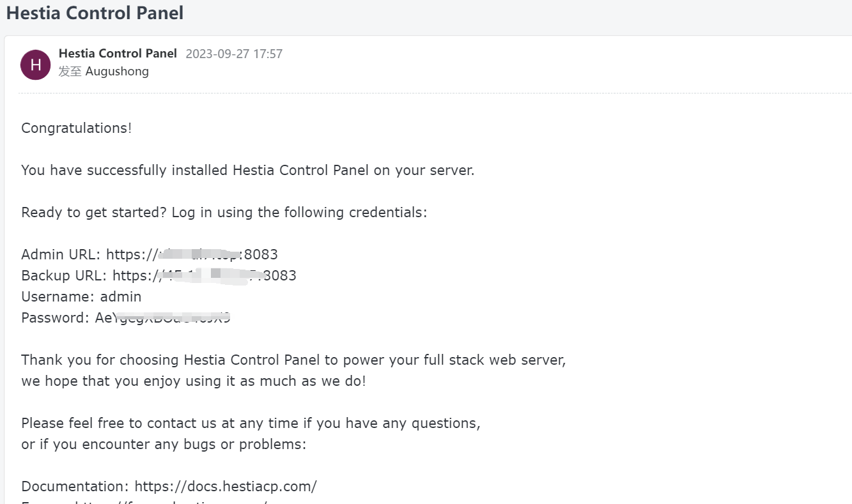Click the 'encounter any bugs or problems' line
The height and width of the screenshot is (504, 852).
(164, 445)
